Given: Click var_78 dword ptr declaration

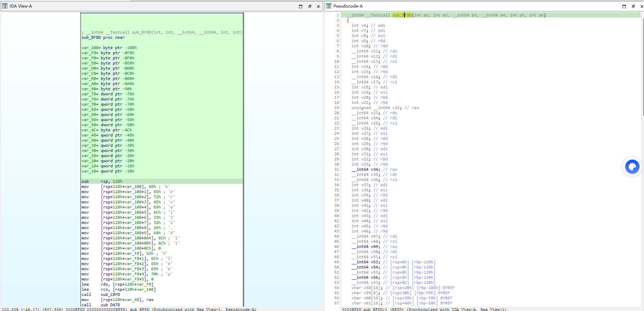Looking at the screenshot, I should (x=108, y=94).
